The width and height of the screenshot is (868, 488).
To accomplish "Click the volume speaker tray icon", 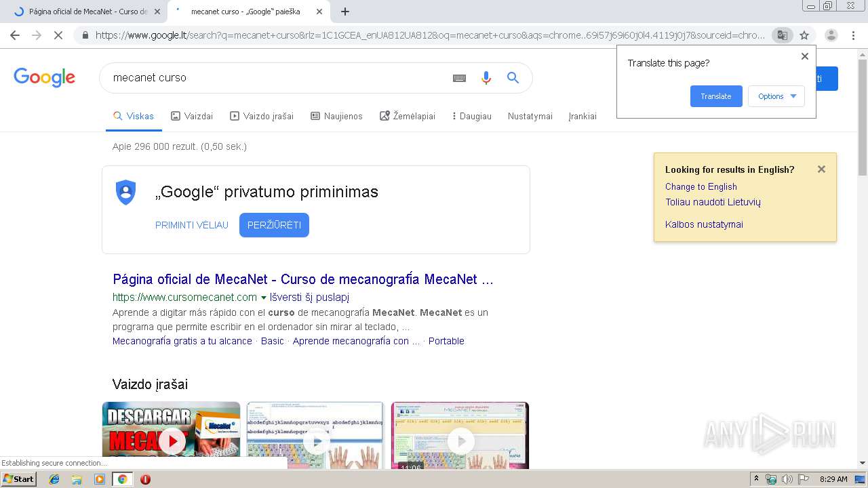I will click(787, 479).
